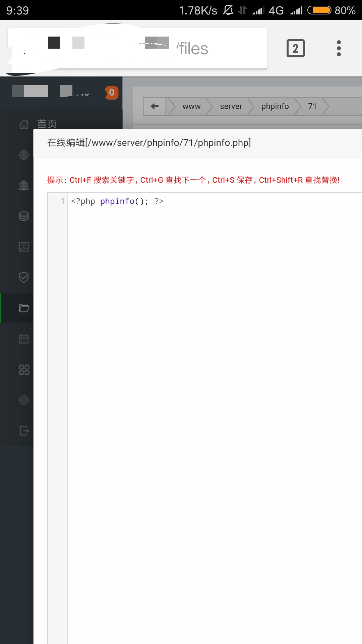Click the logout icon in sidebar

pos(24,431)
